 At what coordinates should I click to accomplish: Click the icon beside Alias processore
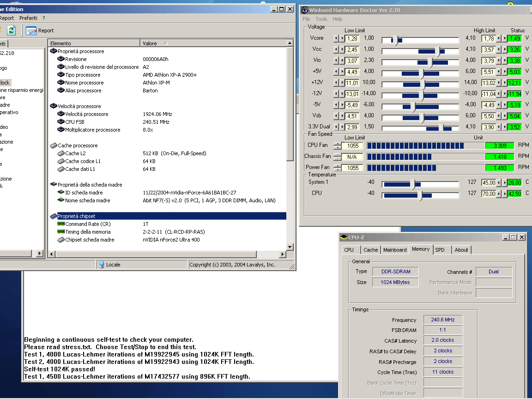(61, 90)
